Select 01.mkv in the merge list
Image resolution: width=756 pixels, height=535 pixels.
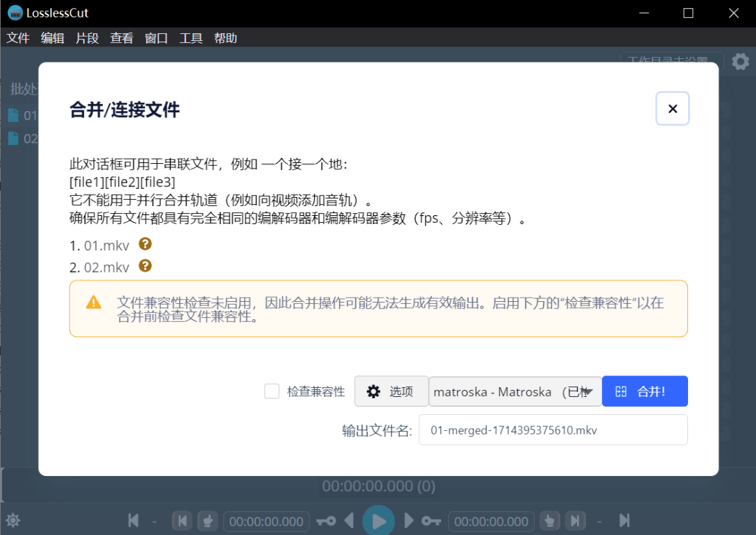tap(107, 246)
